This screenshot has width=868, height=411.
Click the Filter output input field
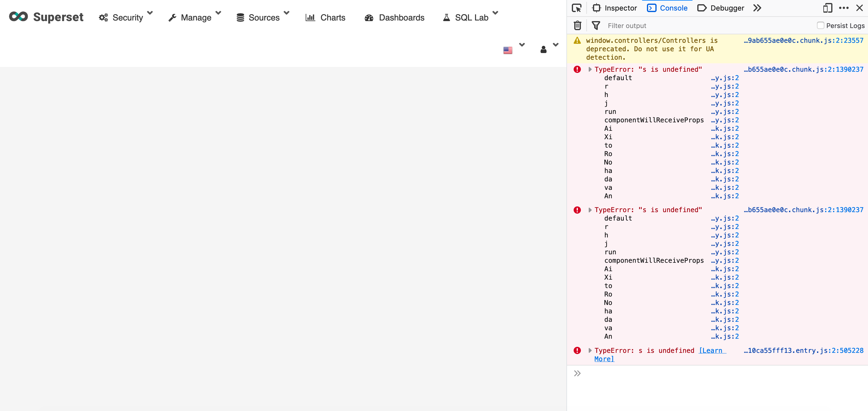click(x=657, y=25)
